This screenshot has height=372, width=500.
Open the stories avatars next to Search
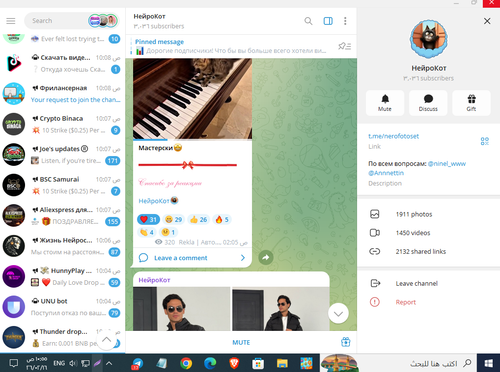(103, 21)
